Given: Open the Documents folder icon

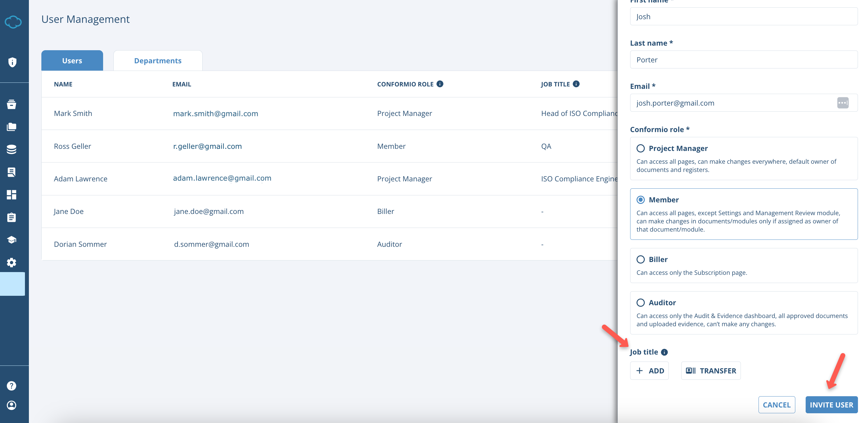Looking at the screenshot, I should coord(12,127).
